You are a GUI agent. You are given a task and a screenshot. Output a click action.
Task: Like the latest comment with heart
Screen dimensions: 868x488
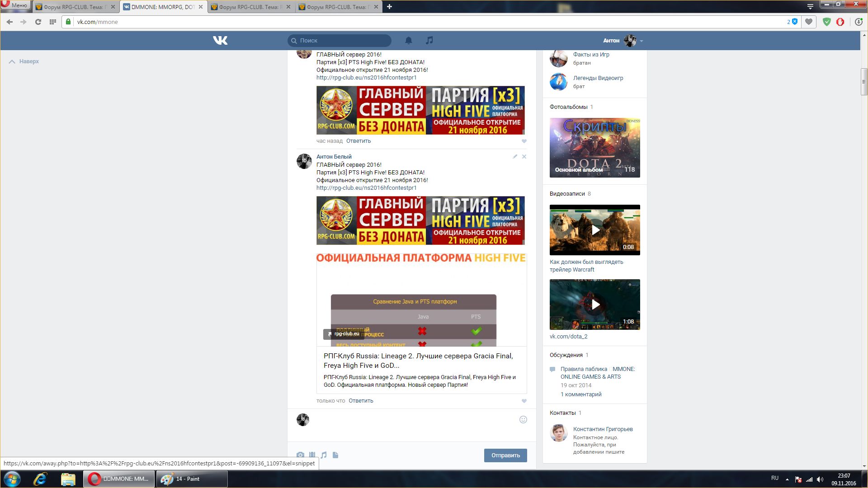pos(524,401)
